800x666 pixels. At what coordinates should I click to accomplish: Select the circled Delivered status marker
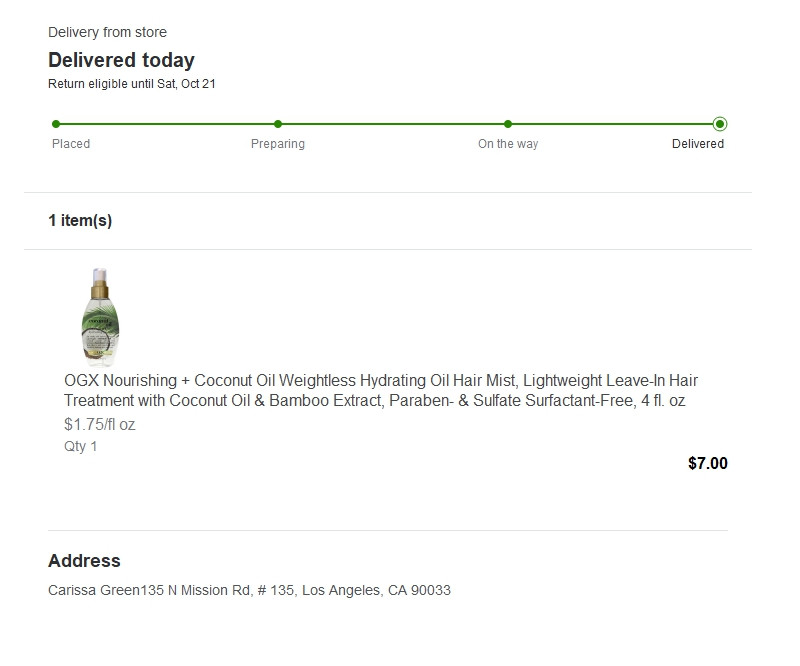pyautogui.click(x=720, y=124)
